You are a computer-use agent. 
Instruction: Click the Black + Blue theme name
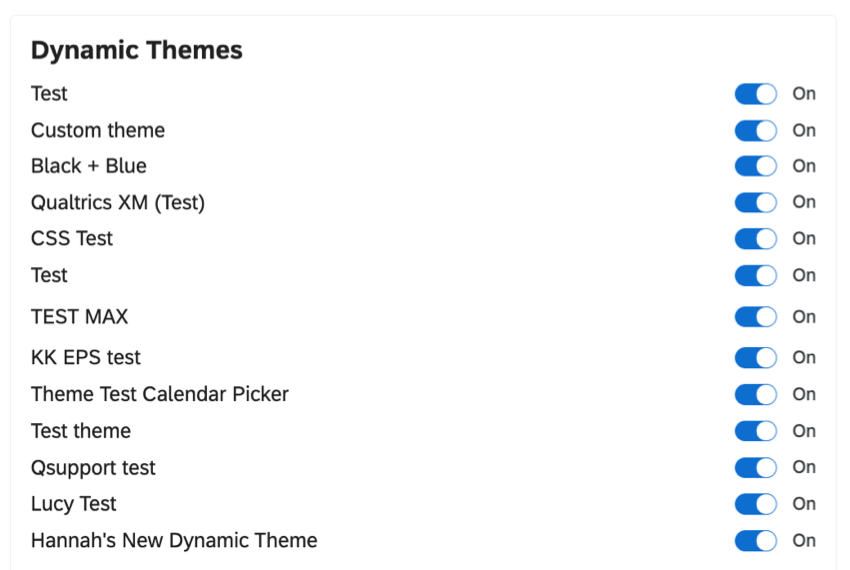tap(89, 166)
